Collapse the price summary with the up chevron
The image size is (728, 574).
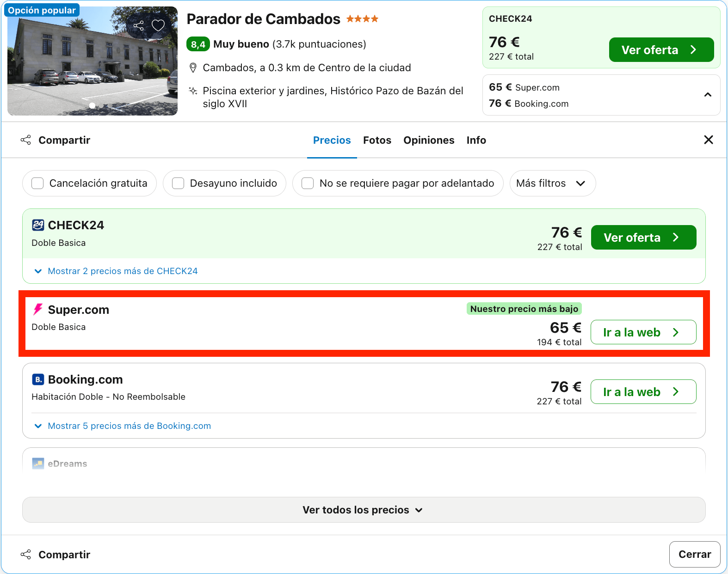[x=708, y=95]
